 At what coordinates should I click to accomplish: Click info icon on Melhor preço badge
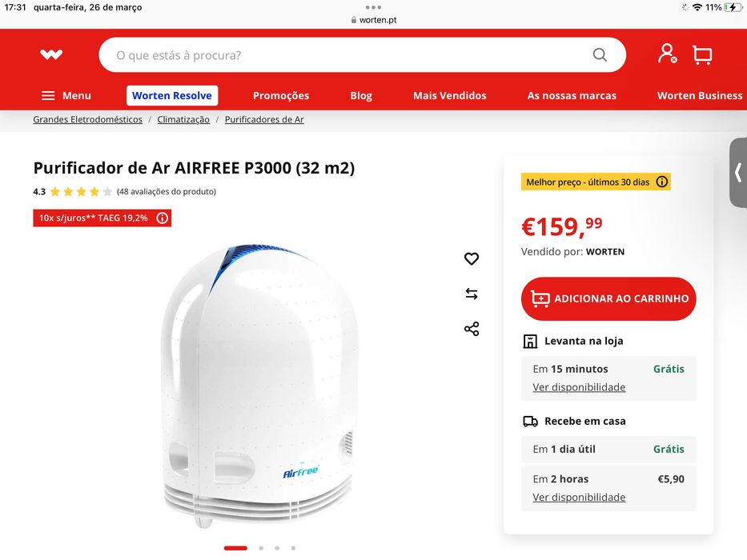tap(661, 182)
